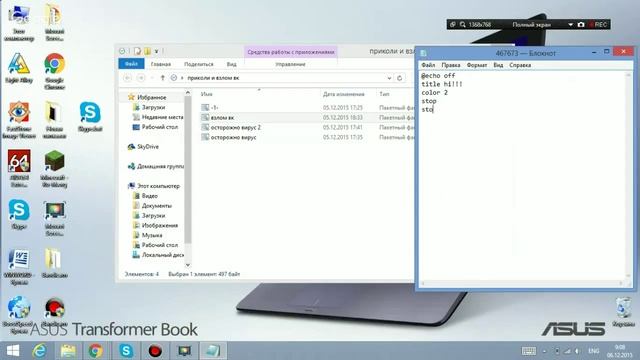
Task: Select the Google Chrome desktop shortcut
Action: 54,71
